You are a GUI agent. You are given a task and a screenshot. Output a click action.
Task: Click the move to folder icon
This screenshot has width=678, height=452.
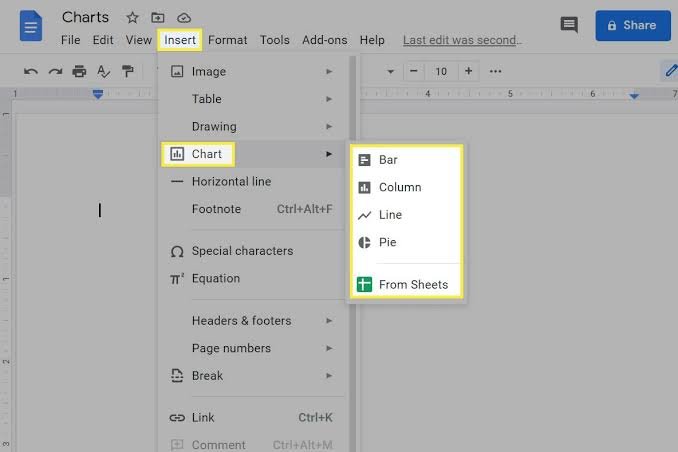pos(158,18)
